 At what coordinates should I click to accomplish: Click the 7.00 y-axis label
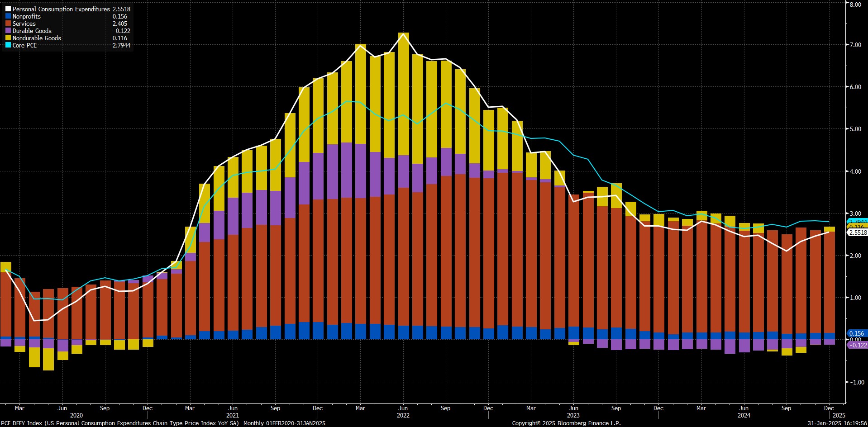click(855, 45)
